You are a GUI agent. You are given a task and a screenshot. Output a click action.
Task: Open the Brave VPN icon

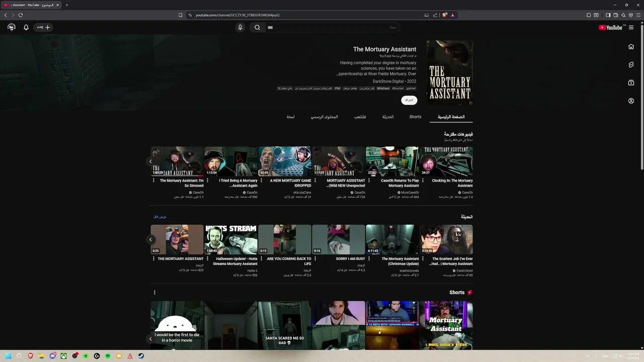[x=631, y=15]
